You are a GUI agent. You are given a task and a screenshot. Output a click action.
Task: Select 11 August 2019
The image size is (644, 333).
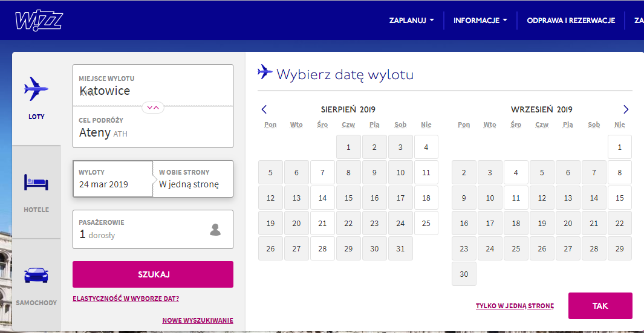(x=426, y=172)
